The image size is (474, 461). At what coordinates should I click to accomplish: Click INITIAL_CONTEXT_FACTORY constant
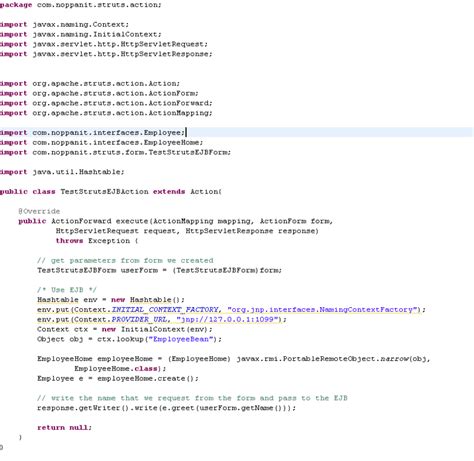click(165, 310)
